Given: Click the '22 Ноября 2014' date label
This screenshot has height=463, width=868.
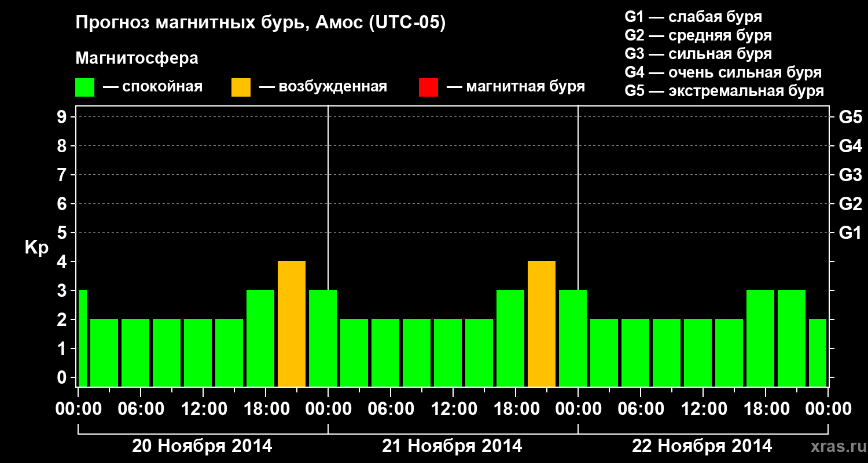Looking at the screenshot, I should click(x=702, y=446).
